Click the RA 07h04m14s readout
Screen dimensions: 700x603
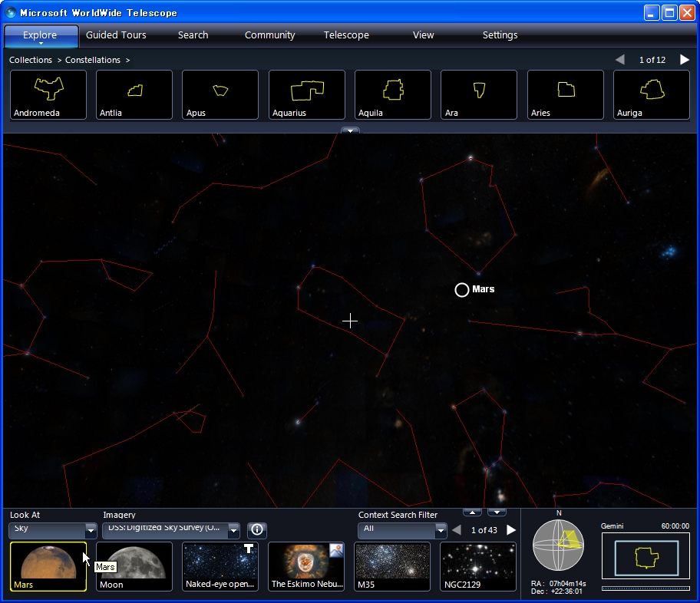(x=559, y=583)
